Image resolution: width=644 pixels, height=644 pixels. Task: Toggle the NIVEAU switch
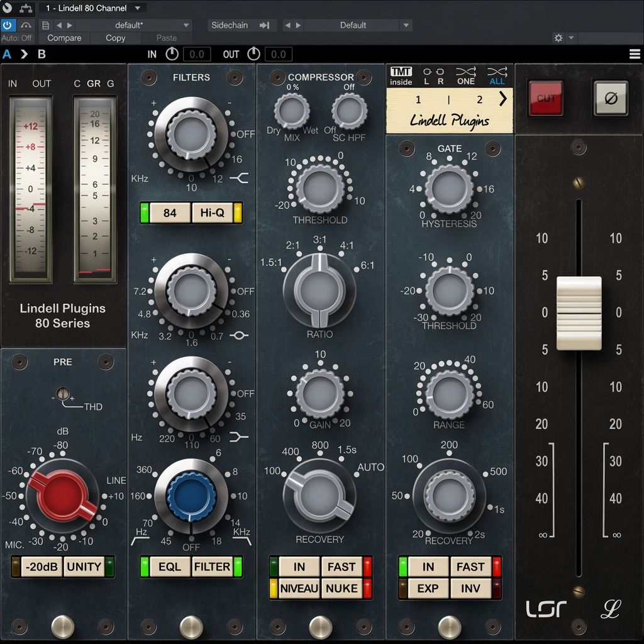(299, 588)
